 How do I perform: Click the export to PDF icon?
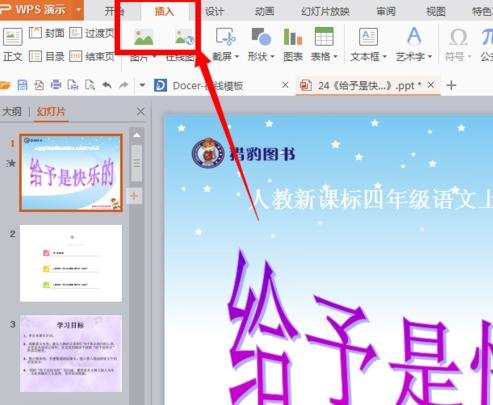(x=39, y=85)
